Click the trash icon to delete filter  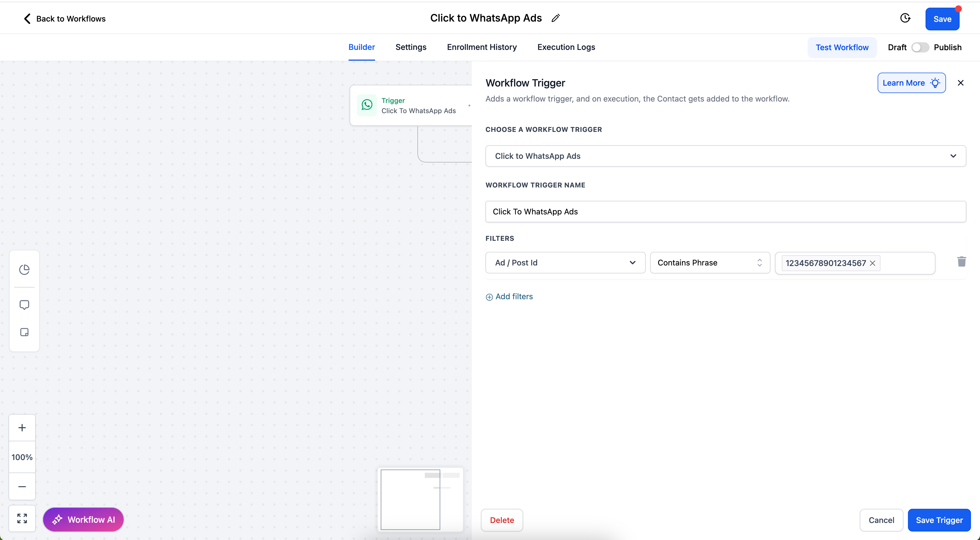tap(961, 262)
